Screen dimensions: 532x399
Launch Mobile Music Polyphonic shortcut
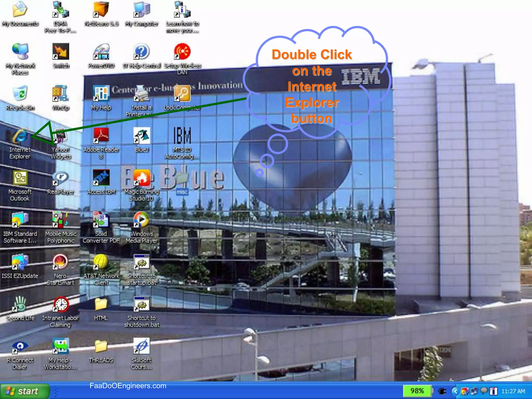61,220
